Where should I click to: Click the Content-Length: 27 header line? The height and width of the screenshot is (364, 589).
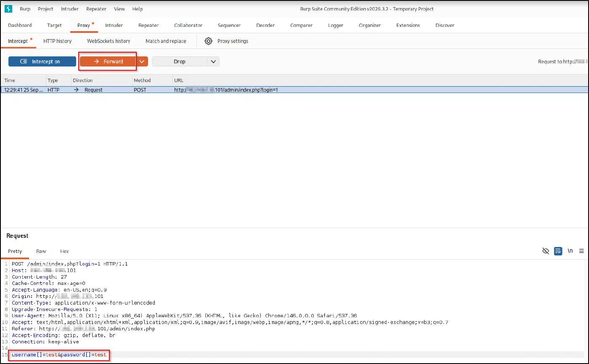[x=39, y=277]
